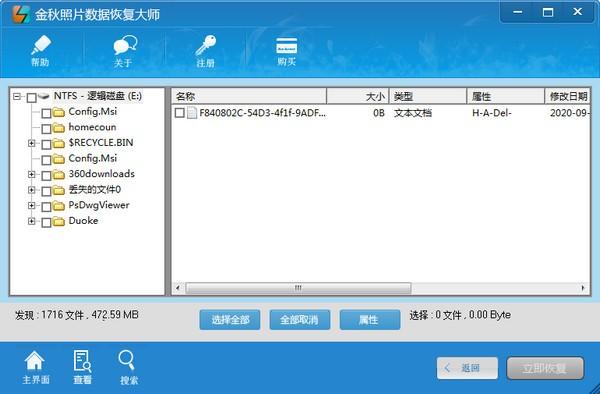Click the 选择全部 button
Screen dimensions: 600x394
(230, 320)
